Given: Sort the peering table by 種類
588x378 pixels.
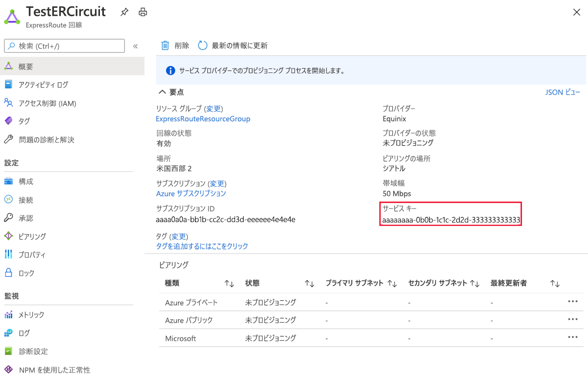Looking at the screenshot, I should point(229,283).
